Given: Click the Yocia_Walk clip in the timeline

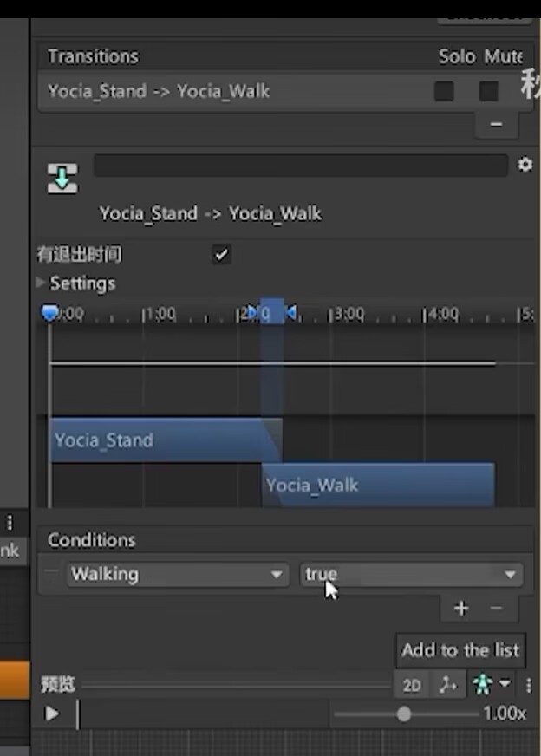Looking at the screenshot, I should pyautogui.click(x=378, y=486).
